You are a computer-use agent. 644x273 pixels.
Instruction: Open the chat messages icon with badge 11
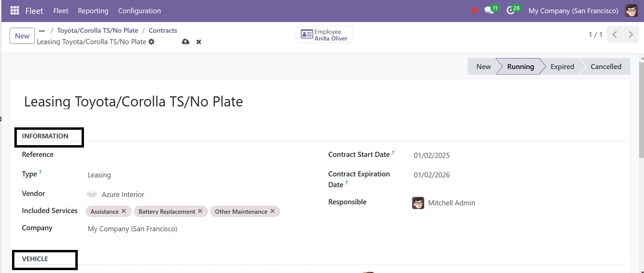click(x=489, y=10)
